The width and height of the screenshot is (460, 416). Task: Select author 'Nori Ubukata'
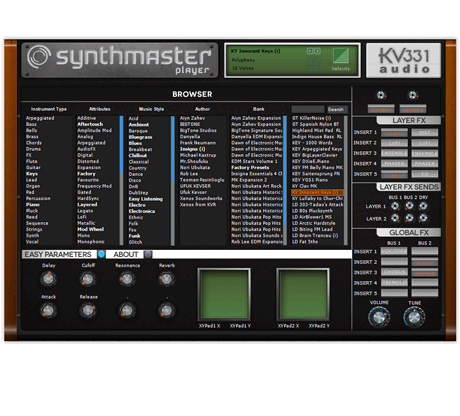[x=195, y=167]
